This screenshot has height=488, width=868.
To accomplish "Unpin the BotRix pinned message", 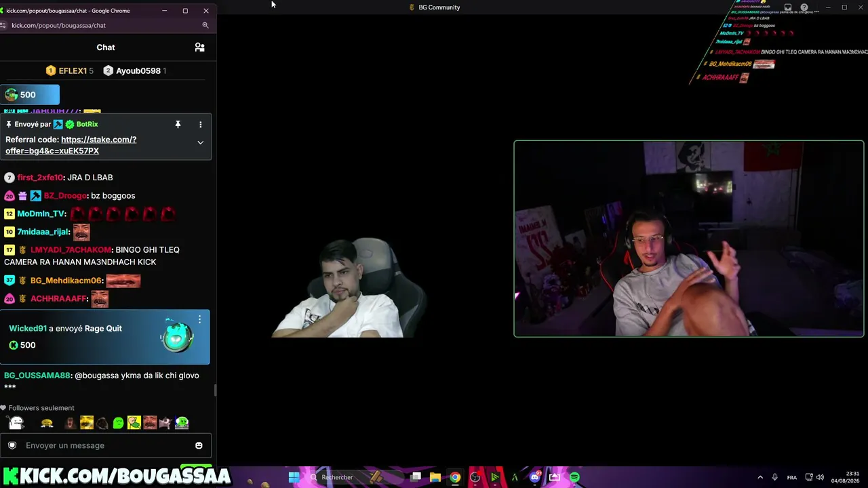I will (178, 125).
